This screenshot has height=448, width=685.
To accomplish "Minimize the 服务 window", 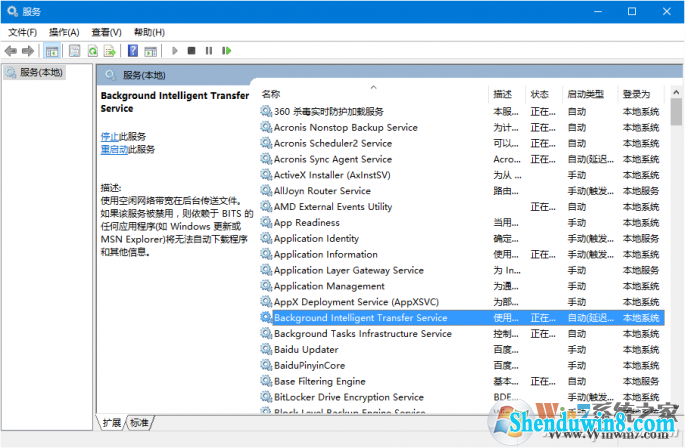I will (x=598, y=11).
